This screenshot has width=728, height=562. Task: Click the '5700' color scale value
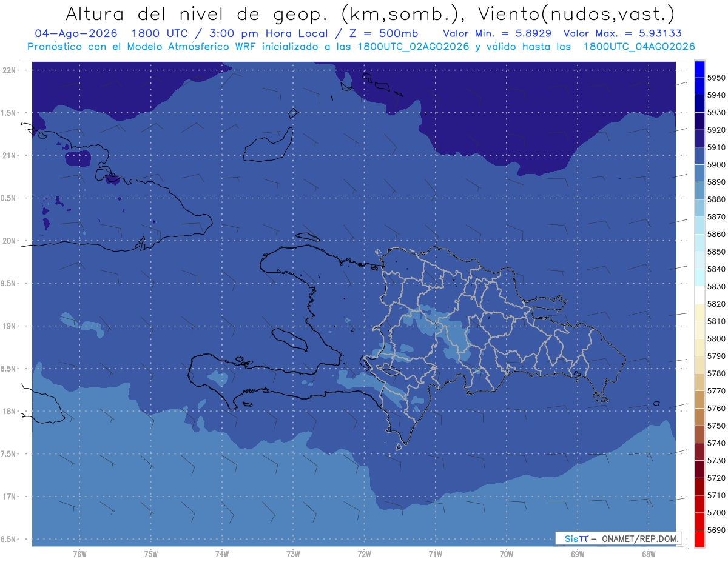click(716, 513)
